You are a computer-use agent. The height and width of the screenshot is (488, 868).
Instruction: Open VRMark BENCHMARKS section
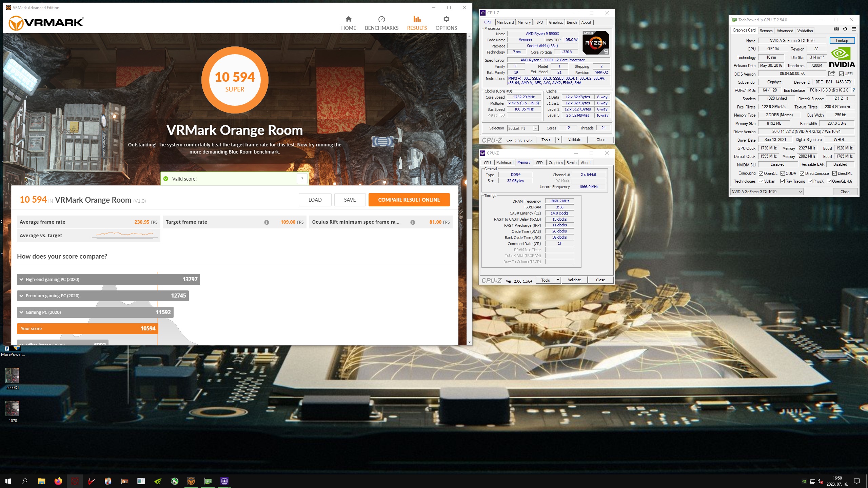click(381, 23)
